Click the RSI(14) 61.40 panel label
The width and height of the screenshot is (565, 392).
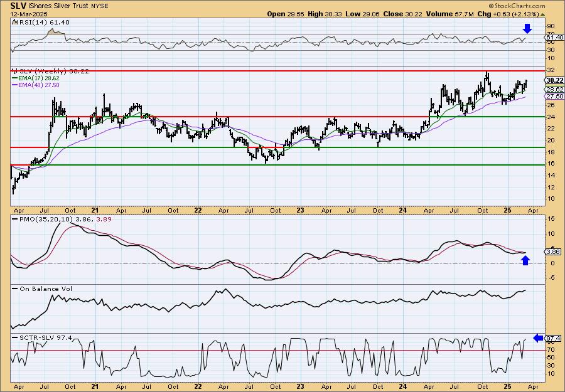pos(43,23)
